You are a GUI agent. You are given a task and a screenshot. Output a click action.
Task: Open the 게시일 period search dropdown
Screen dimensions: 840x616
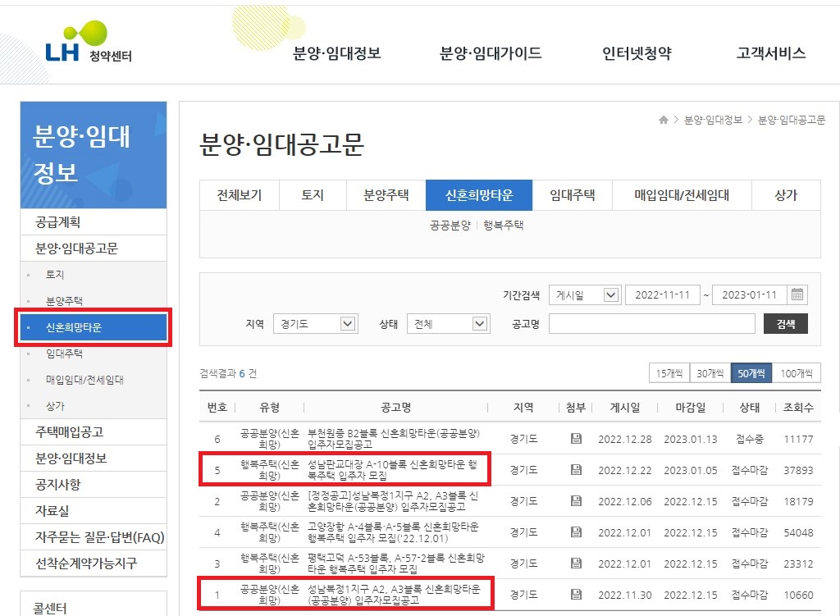point(584,294)
